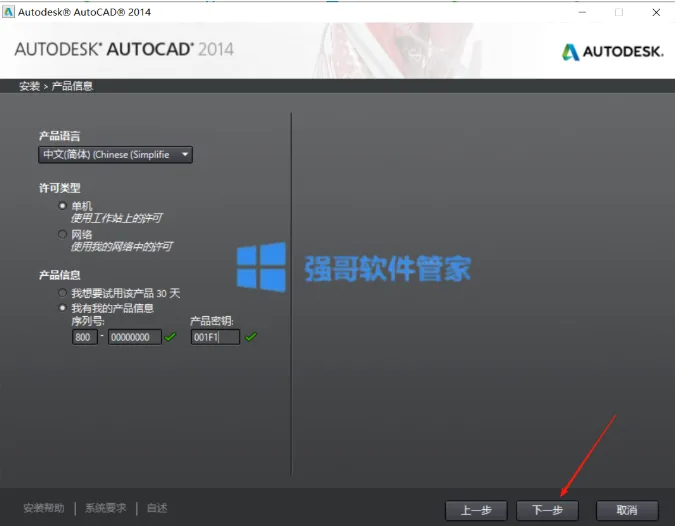Click the 产品密钥 label
This screenshot has width=675, height=526.
tap(212, 321)
